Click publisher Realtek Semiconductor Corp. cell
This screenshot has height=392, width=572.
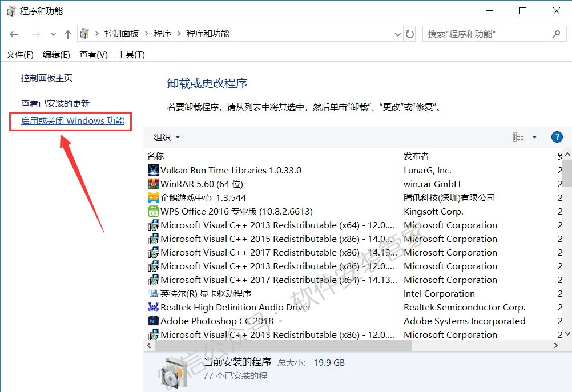[x=464, y=308]
